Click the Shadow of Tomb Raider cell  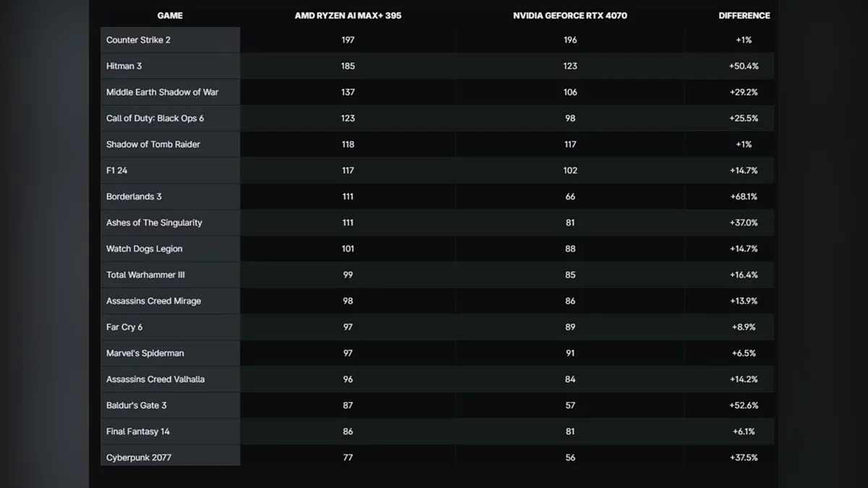pos(153,144)
